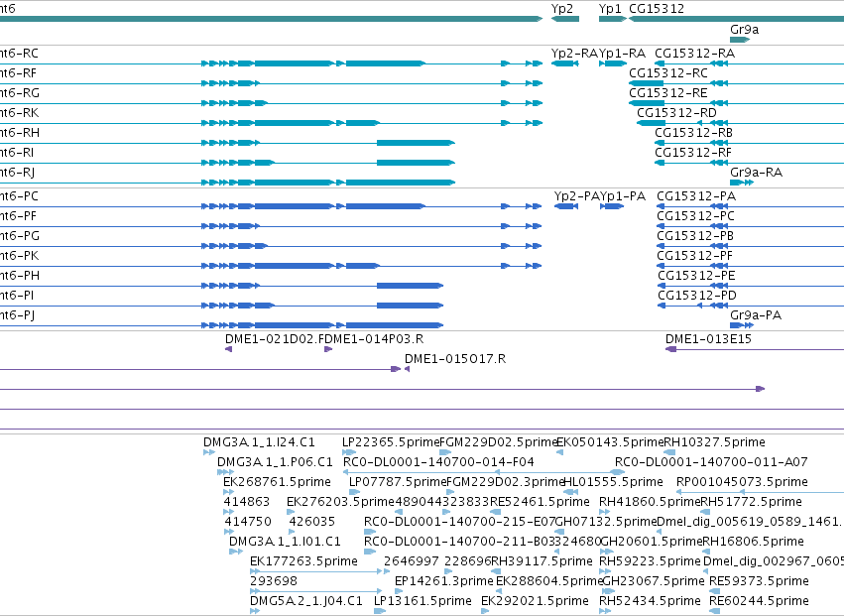Screen dimensions: 844x616
Task: Click the EK292021.5prime EST label
Action: (x=535, y=601)
